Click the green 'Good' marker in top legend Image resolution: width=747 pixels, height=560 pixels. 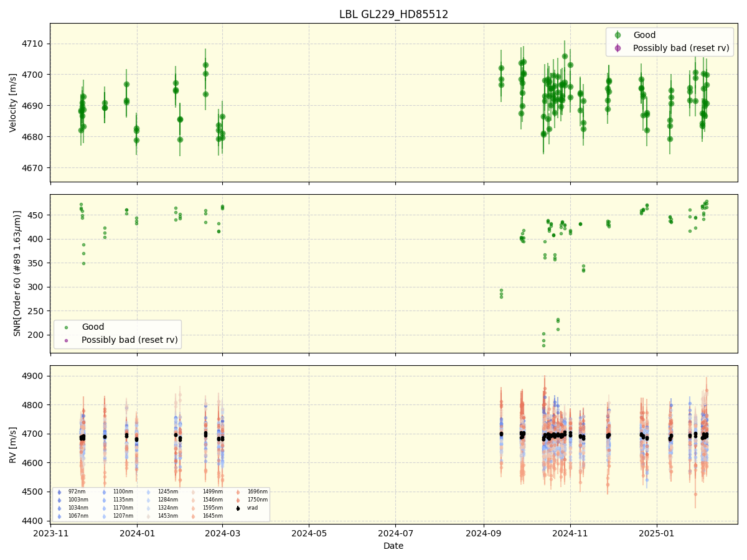[x=618, y=35]
